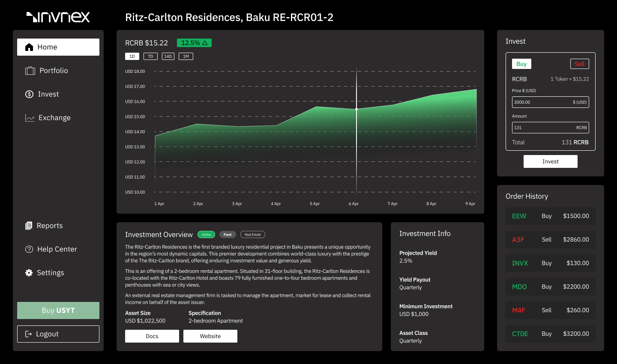Select the INVX order history row

(x=551, y=263)
